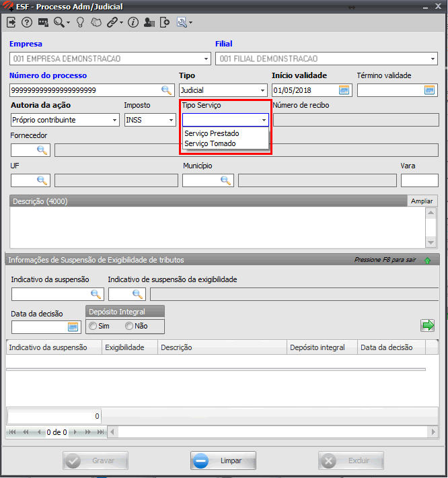
Task: Click the wrench tools toolbar icon
Action: pyautogui.click(x=182, y=22)
